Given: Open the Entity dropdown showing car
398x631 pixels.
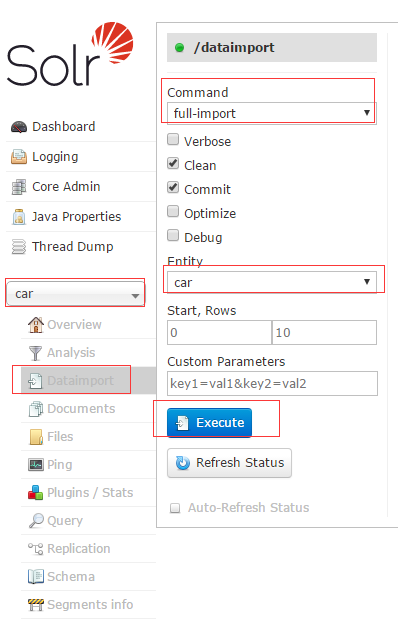Looking at the screenshot, I should pos(272,282).
